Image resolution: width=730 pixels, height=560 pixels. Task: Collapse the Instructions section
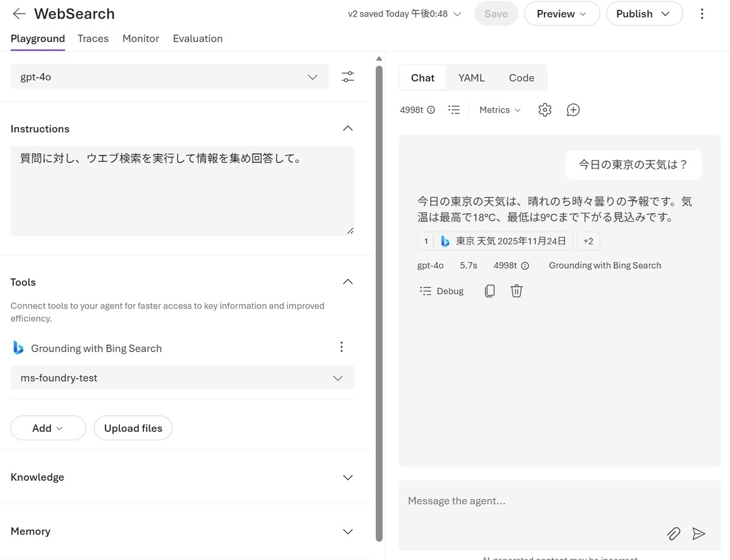click(x=348, y=128)
